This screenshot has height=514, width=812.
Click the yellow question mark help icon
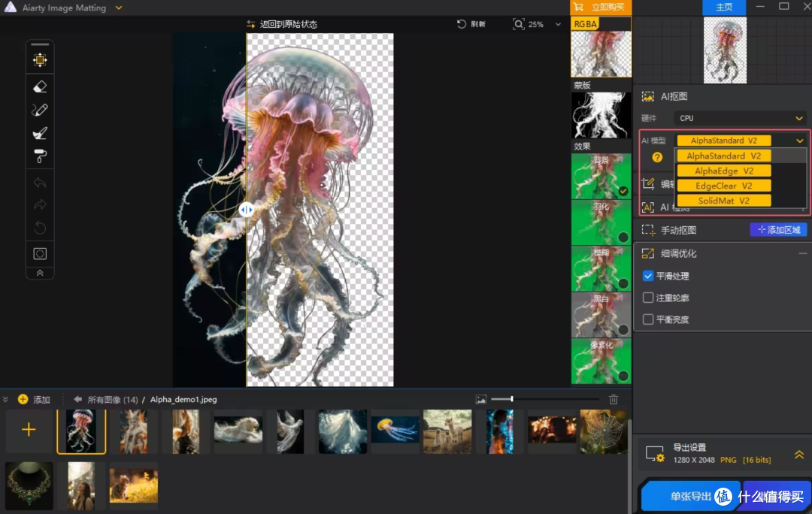coord(657,157)
